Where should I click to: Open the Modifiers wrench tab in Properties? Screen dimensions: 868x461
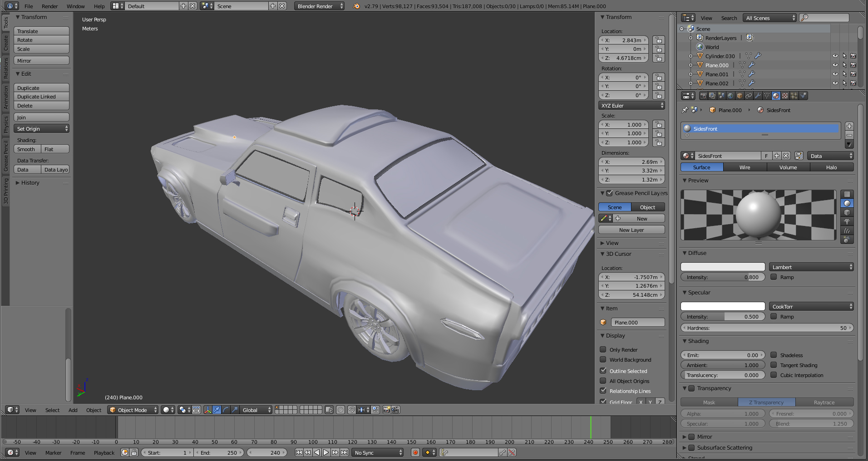pos(758,96)
